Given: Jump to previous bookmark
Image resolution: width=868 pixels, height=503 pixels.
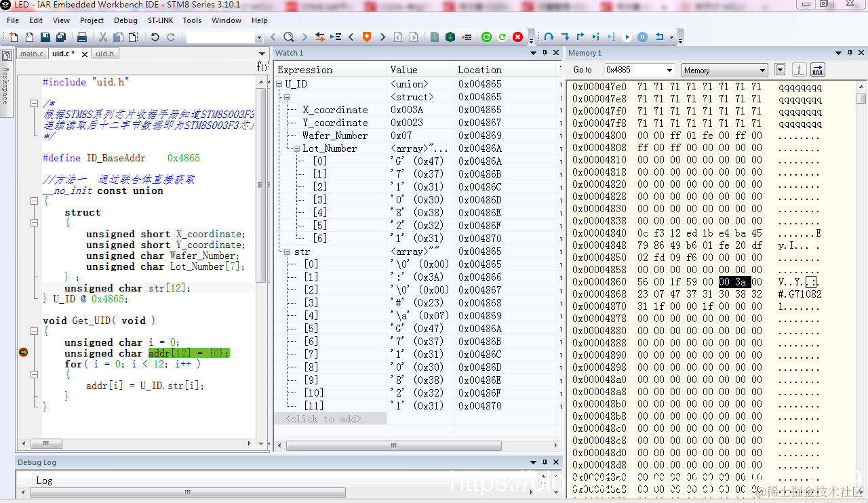Looking at the screenshot, I should click(x=351, y=37).
